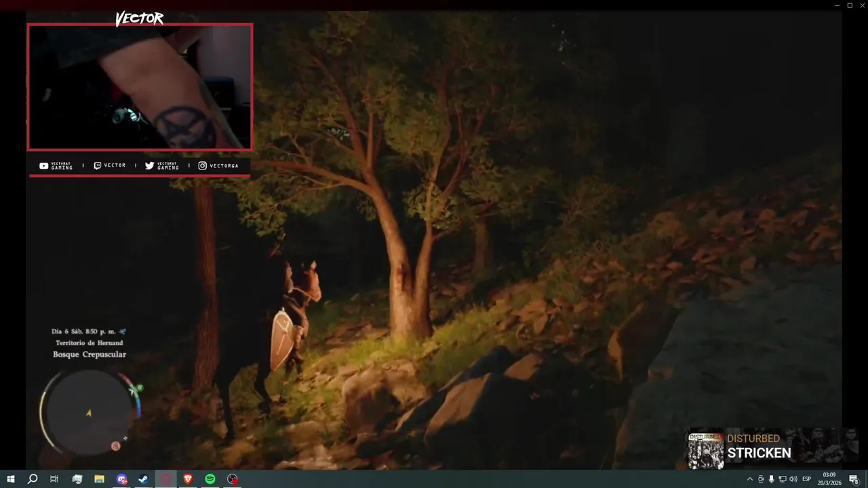Minimize the stream window
Screen dimensions: 868x488
coord(837,5)
